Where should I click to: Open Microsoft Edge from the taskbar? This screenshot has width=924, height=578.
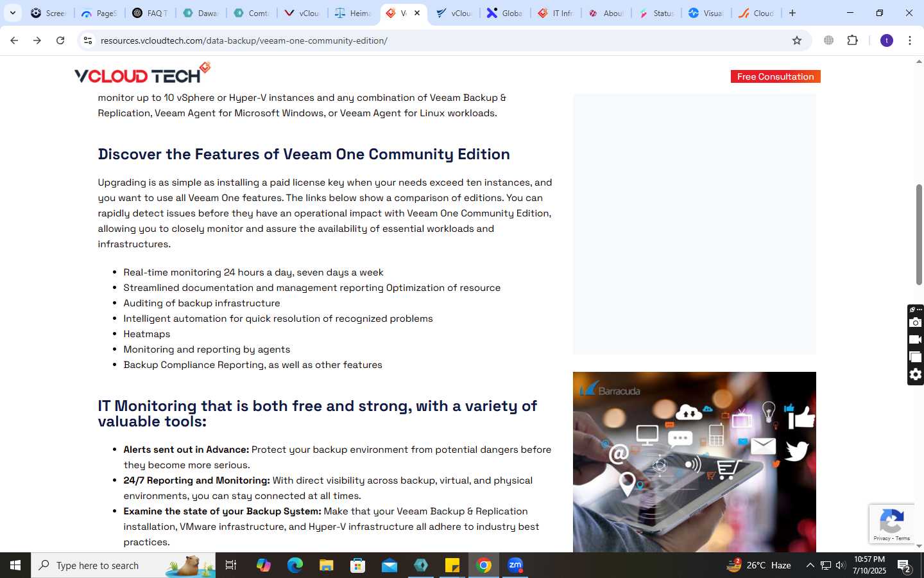[x=295, y=565]
